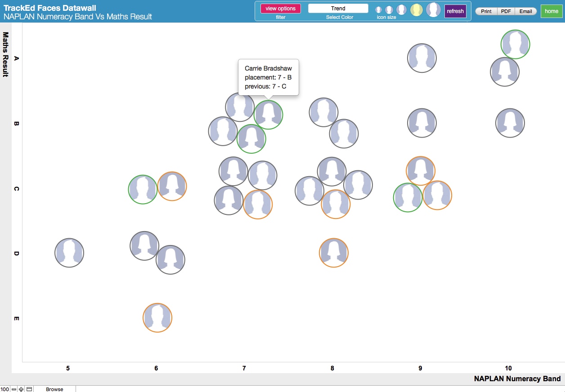Select the largest icon size

tap(433, 9)
